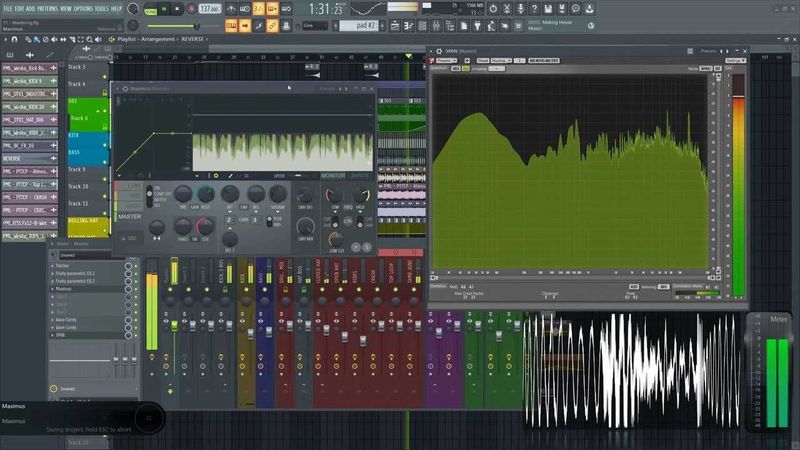Toggle the multilink to controllers icon
This screenshot has height=450, width=800.
click(272, 26)
